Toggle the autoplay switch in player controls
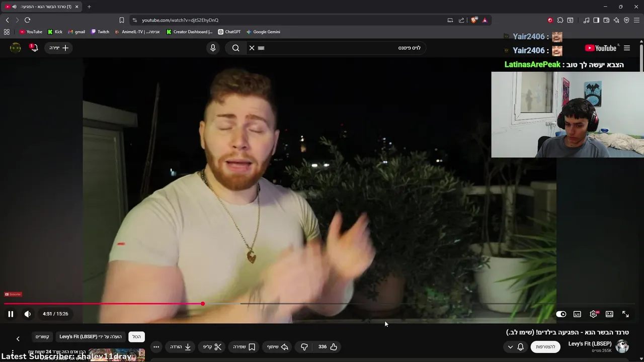This screenshot has width=644, height=362. (561, 314)
